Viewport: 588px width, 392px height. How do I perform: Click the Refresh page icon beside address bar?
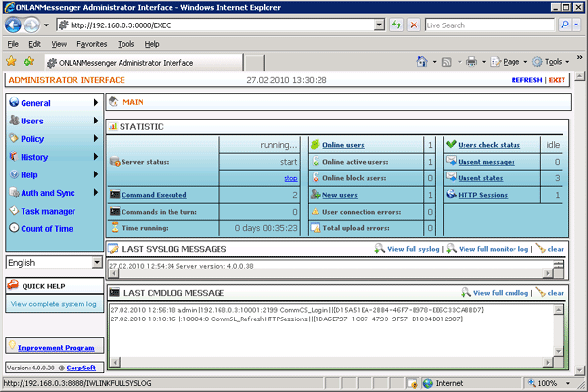pos(396,25)
